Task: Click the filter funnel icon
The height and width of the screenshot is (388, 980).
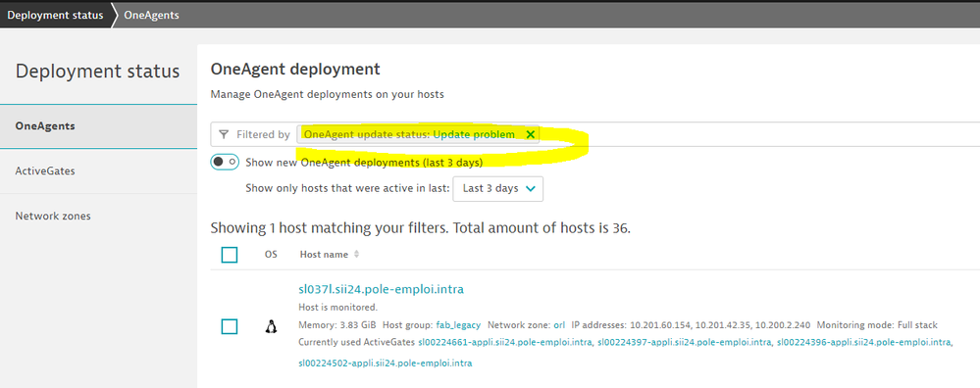Action: tap(224, 135)
